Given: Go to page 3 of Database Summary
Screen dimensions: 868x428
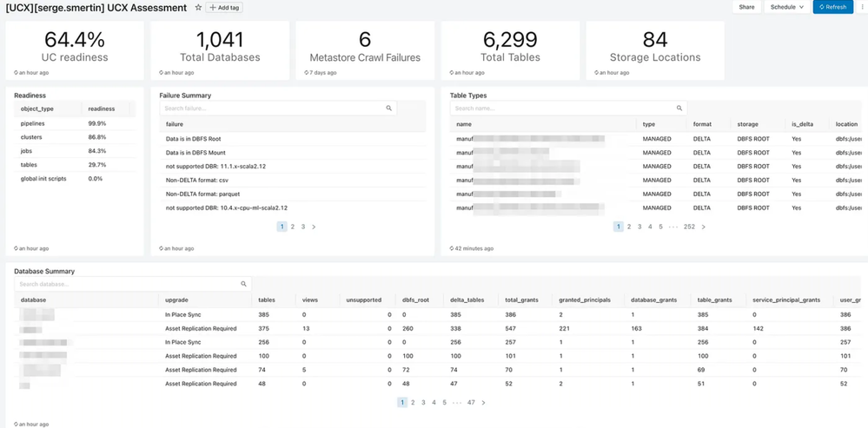Looking at the screenshot, I should click(423, 403).
